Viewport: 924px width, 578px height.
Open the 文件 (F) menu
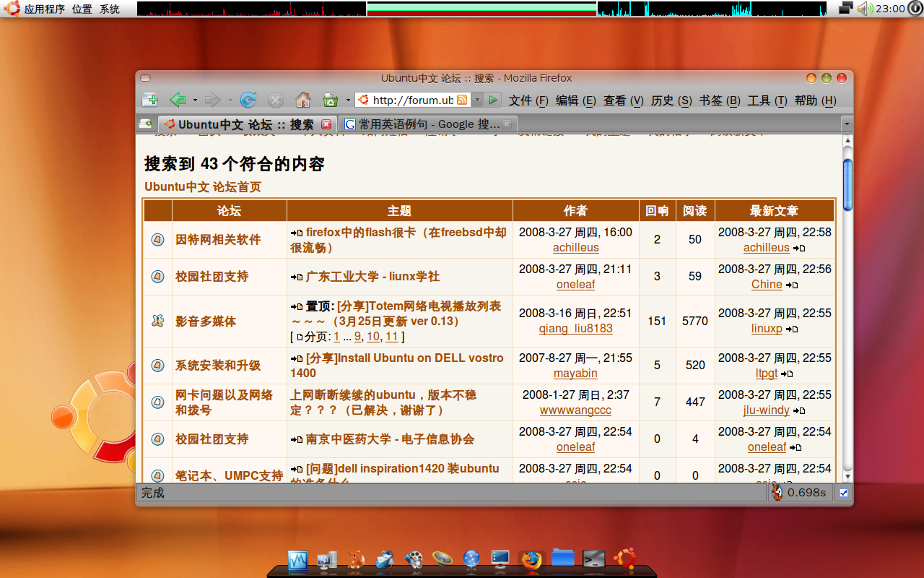528,100
